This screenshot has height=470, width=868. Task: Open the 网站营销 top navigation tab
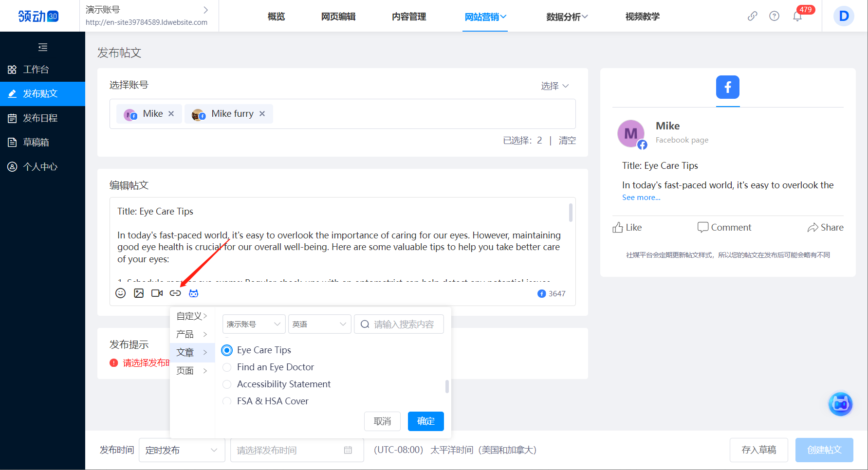pyautogui.click(x=485, y=17)
